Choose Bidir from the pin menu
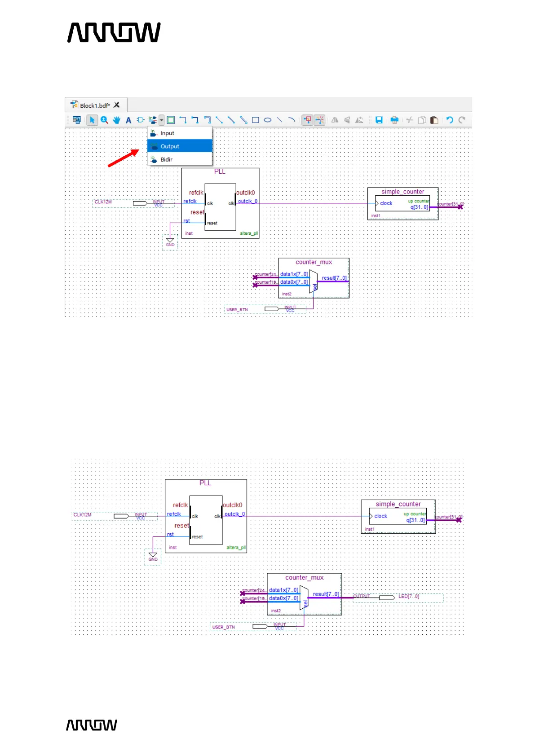 click(x=180, y=159)
